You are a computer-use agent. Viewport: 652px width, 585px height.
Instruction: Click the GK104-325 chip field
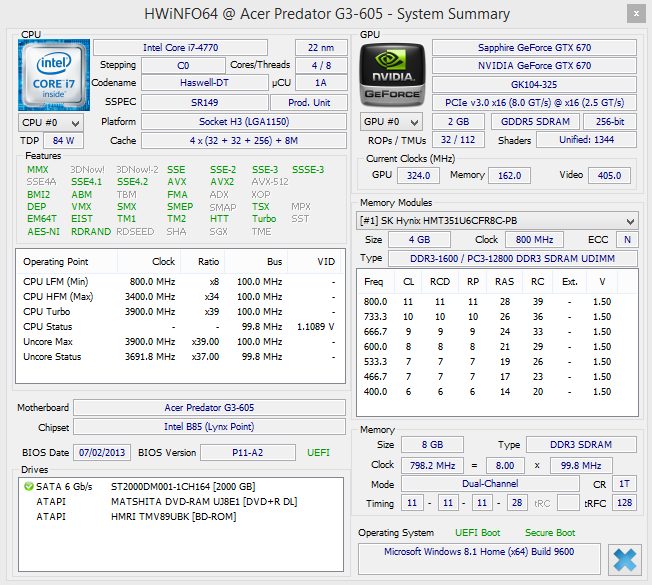534,84
